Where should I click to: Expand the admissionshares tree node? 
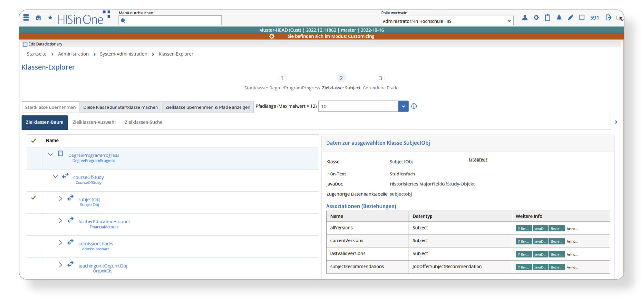click(60, 243)
